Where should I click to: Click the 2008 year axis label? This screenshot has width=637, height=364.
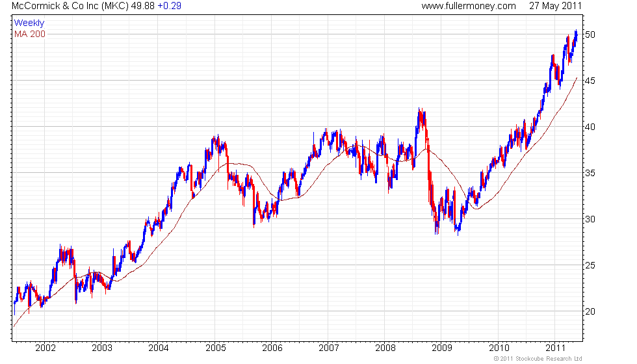pyautogui.click(x=385, y=348)
